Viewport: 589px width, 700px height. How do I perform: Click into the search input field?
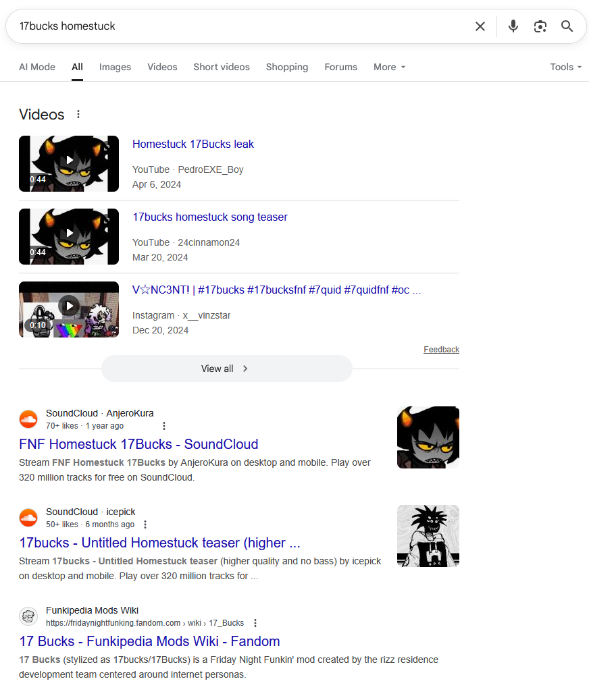[x=241, y=26]
